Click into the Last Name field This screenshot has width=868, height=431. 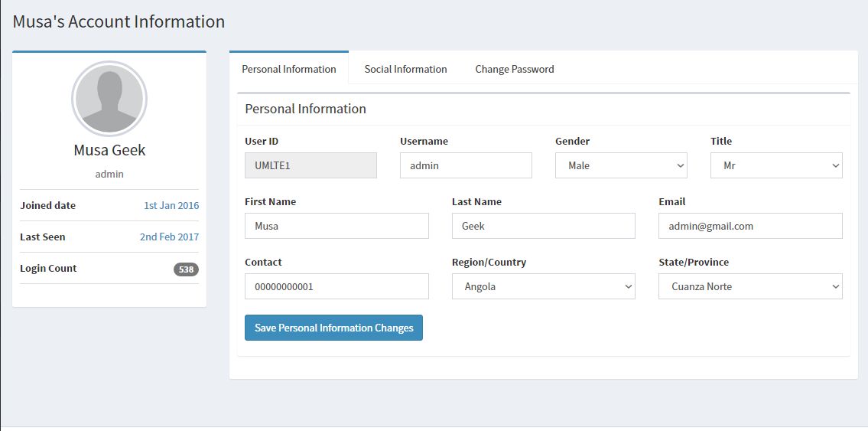pyautogui.click(x=543, y=226)
